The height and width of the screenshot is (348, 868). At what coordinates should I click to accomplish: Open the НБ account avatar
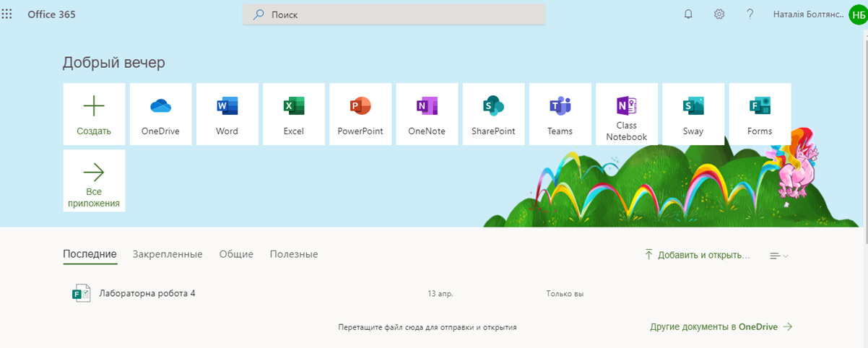(858, 14)
